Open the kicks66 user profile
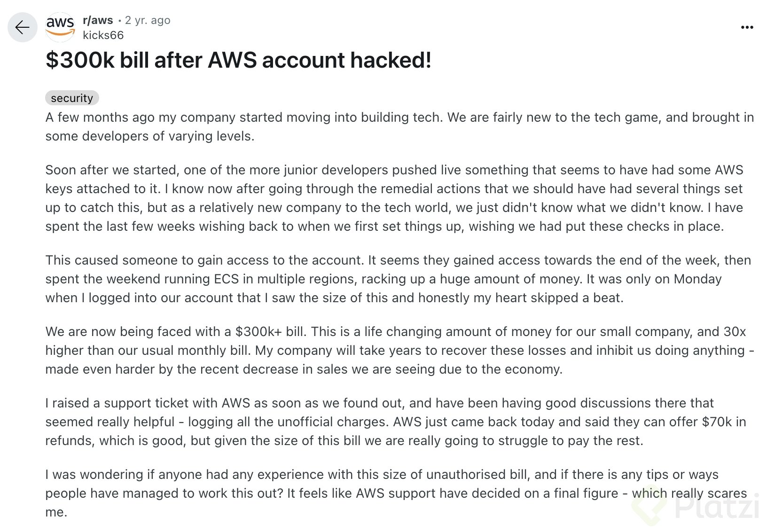 pyautogui.click(x=103, y=35)
